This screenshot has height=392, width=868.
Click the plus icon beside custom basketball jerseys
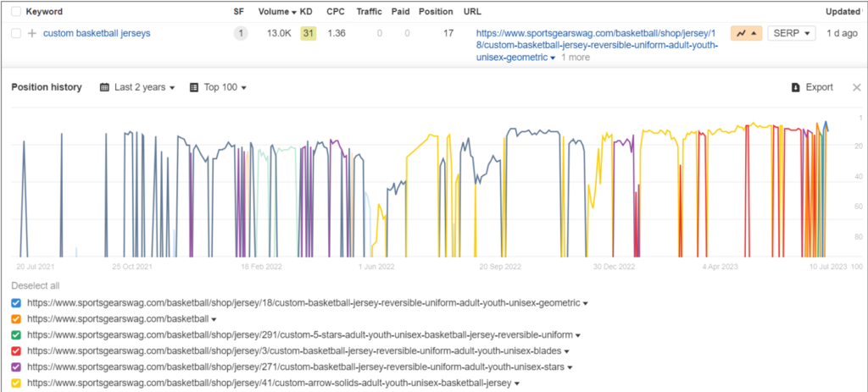(x=32, y=34)
